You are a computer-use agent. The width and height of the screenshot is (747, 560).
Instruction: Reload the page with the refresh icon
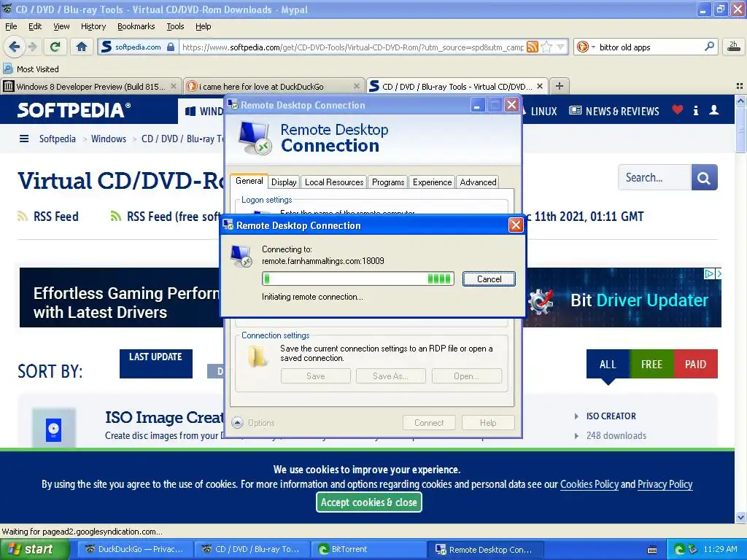55,47
